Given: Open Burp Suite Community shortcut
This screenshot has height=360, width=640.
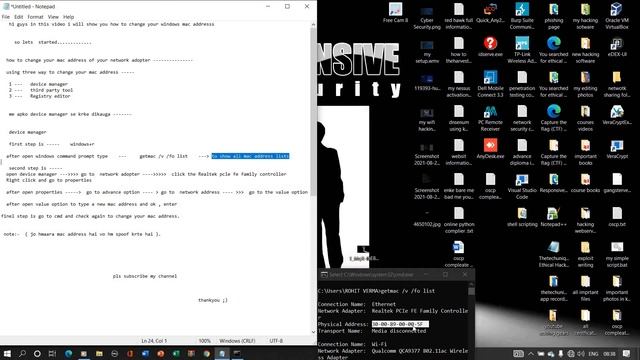Looking at the screenshot, I should tap(522, 16).
